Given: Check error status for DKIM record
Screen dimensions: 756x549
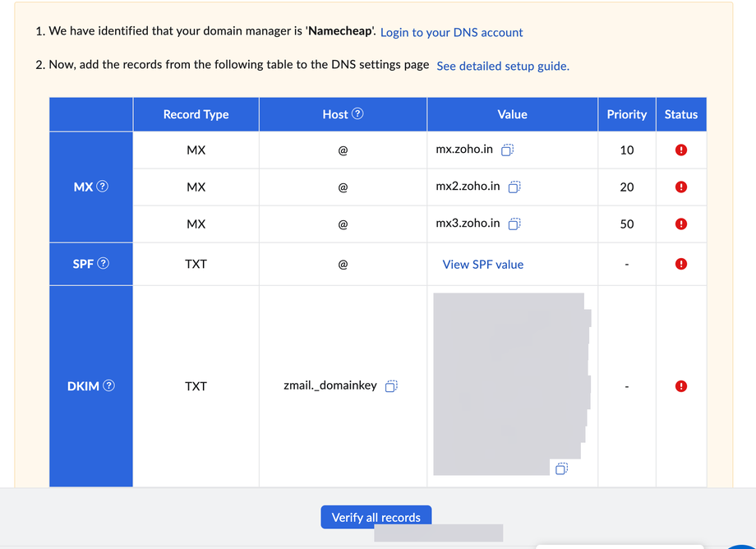Looking at the screenshot, I should 680,386.
